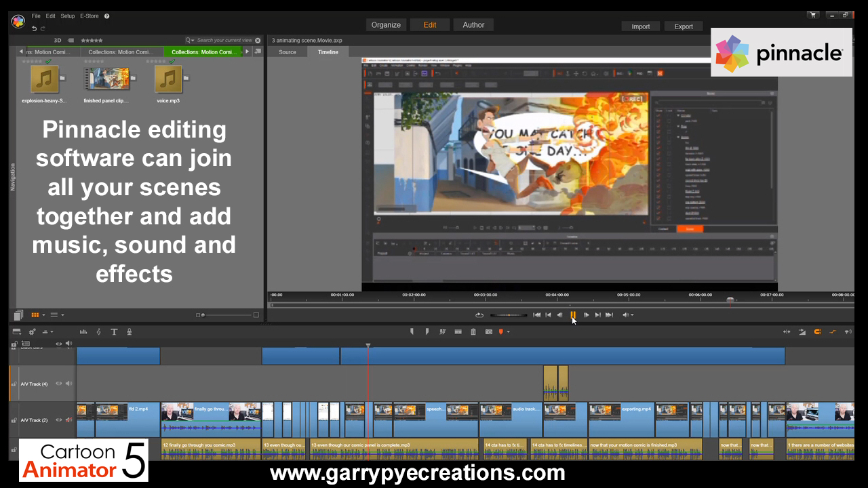Click the trash can delete icon

[x=473, y=332]
